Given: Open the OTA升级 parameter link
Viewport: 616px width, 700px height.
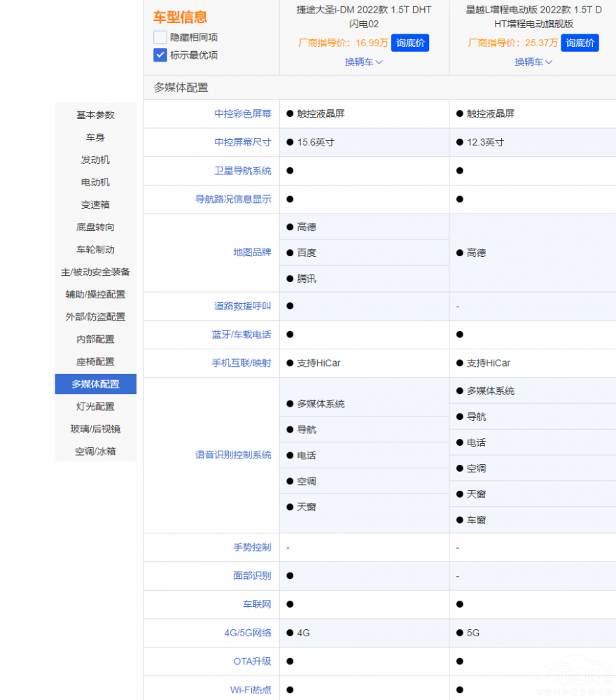Looking at the screenshot, I should (252, 661).
